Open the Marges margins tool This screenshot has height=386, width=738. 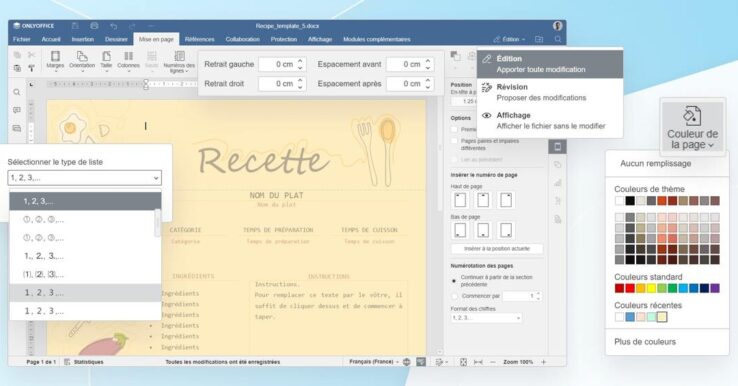point(55,61)
